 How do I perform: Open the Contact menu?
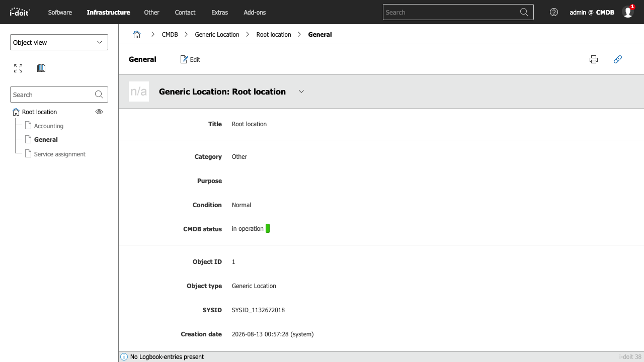pos(185,12)
